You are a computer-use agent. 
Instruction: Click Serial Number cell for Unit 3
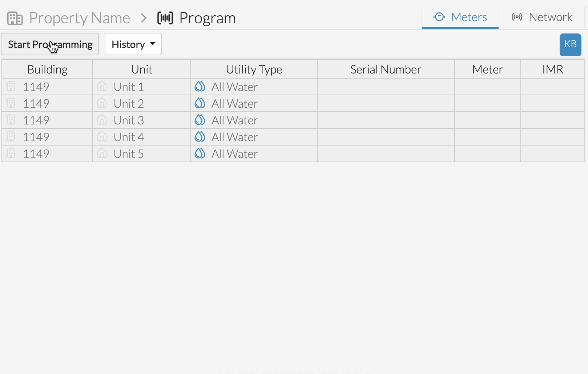386,120
